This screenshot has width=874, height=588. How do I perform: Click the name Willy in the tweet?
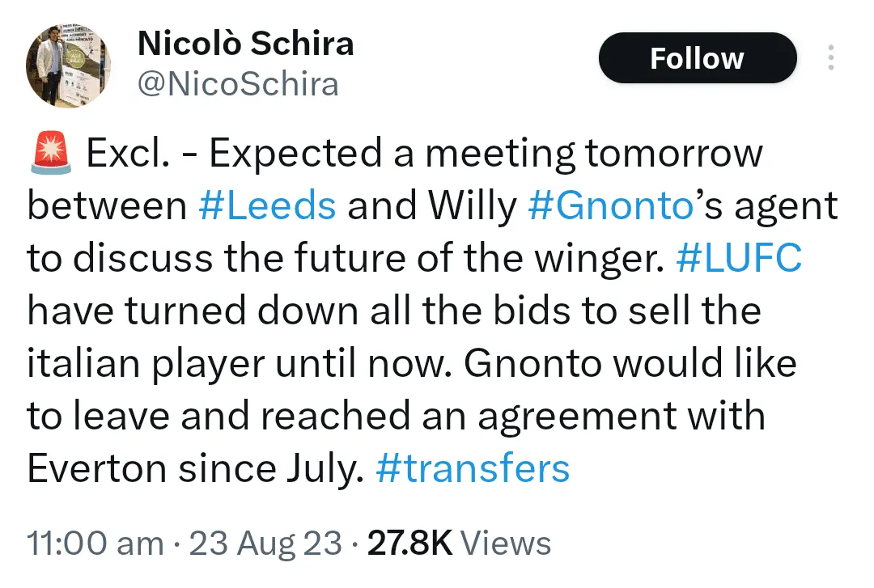coord(472,206)
